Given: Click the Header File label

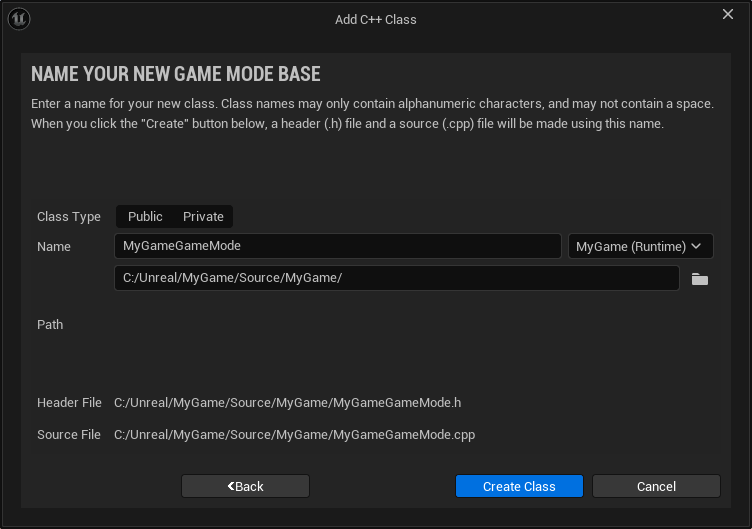Looking at the screenshot, I should click(69, 403).
